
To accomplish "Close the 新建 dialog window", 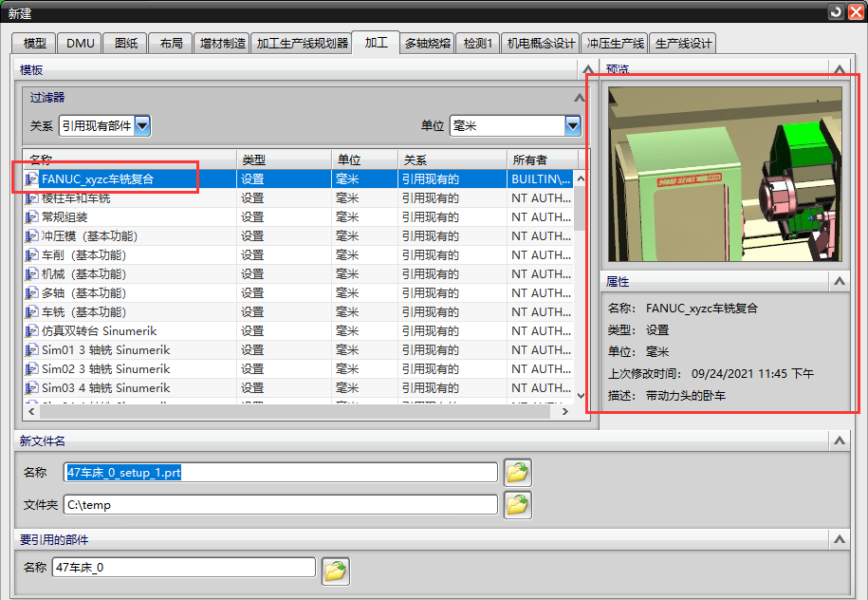I will 857,11.
